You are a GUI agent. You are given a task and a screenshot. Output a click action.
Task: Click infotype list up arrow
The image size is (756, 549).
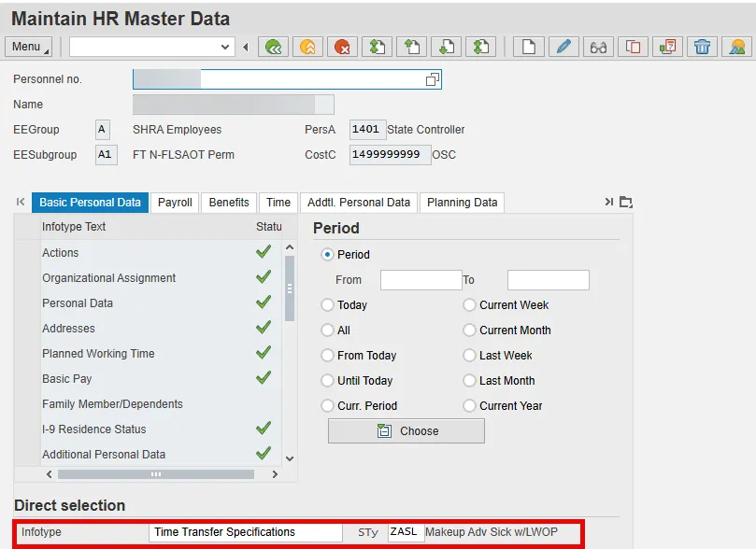pos(290,247)
